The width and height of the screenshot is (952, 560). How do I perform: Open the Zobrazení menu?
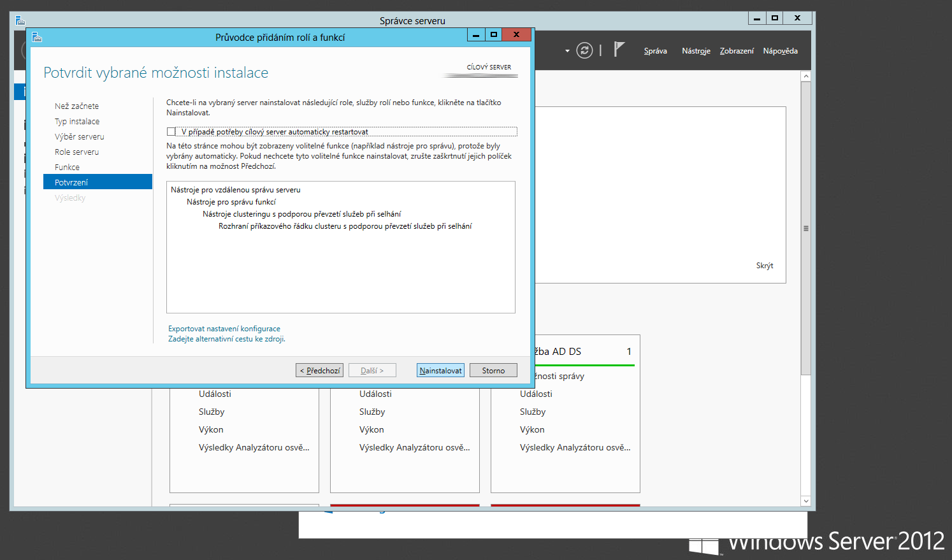pos(737,51)
